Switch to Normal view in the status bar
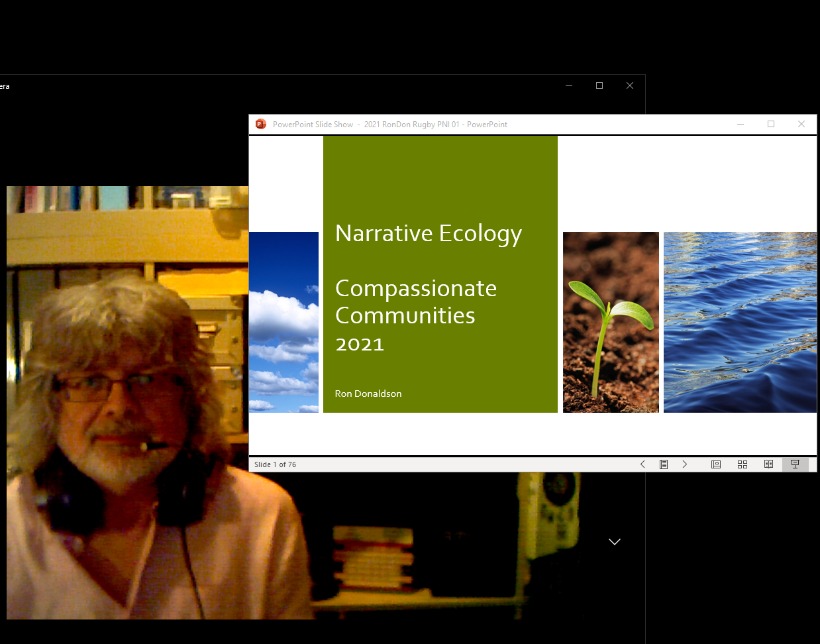820x644 pixels. (716, 464)
